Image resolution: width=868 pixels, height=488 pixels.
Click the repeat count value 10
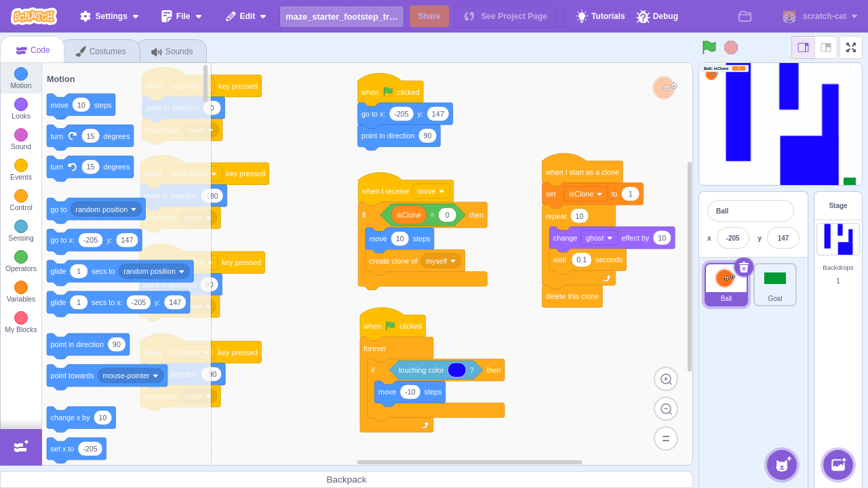click(x=578, y=216)
